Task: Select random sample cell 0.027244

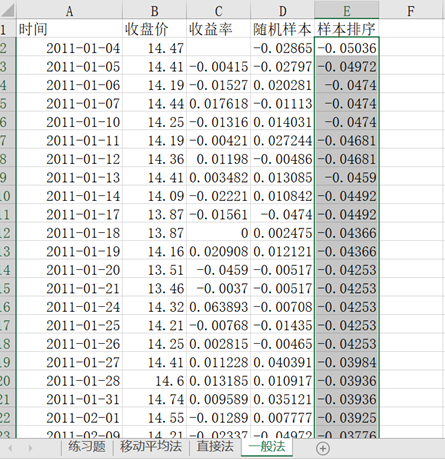Action: click(282, 140)
